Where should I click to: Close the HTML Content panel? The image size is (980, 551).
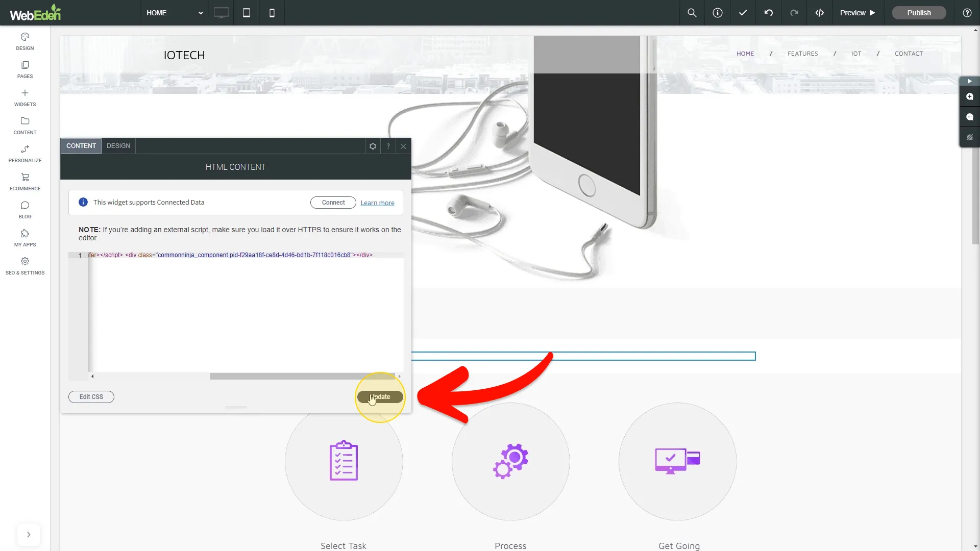403,146
